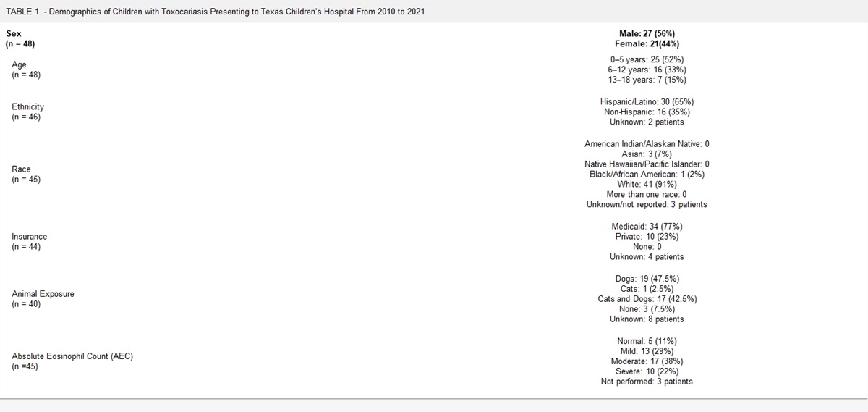
Task: Select the 'Animal Exposure' row label
Action: click(43, 294)
